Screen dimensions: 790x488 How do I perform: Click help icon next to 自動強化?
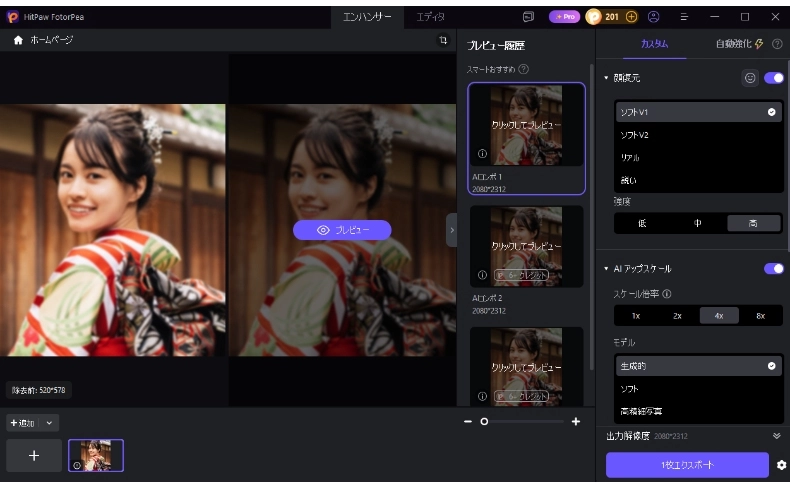pyautogui.click(x=777, y=44)
